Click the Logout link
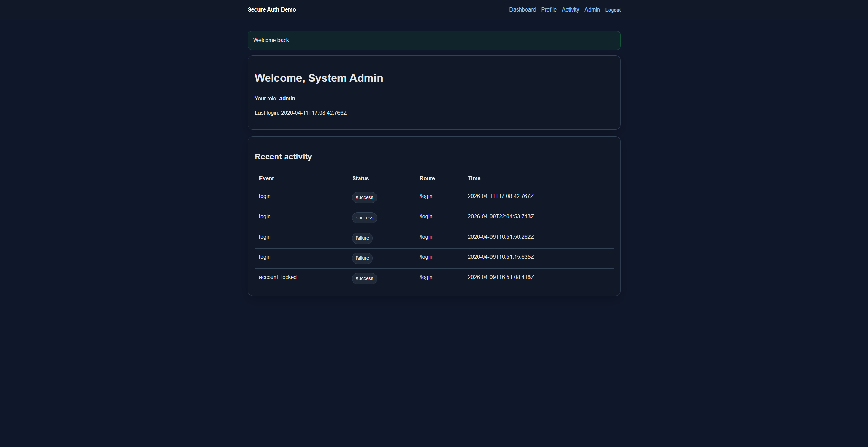This screenshot has height=447, width=868. point(613,10)
